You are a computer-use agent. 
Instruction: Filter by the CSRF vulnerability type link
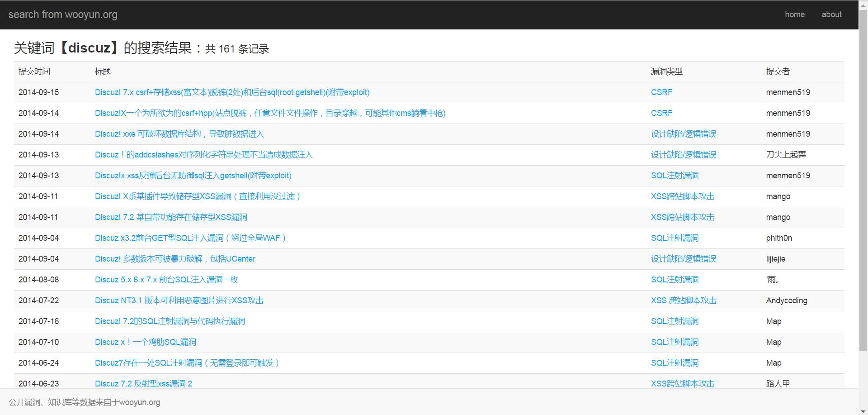pos(661,92)
